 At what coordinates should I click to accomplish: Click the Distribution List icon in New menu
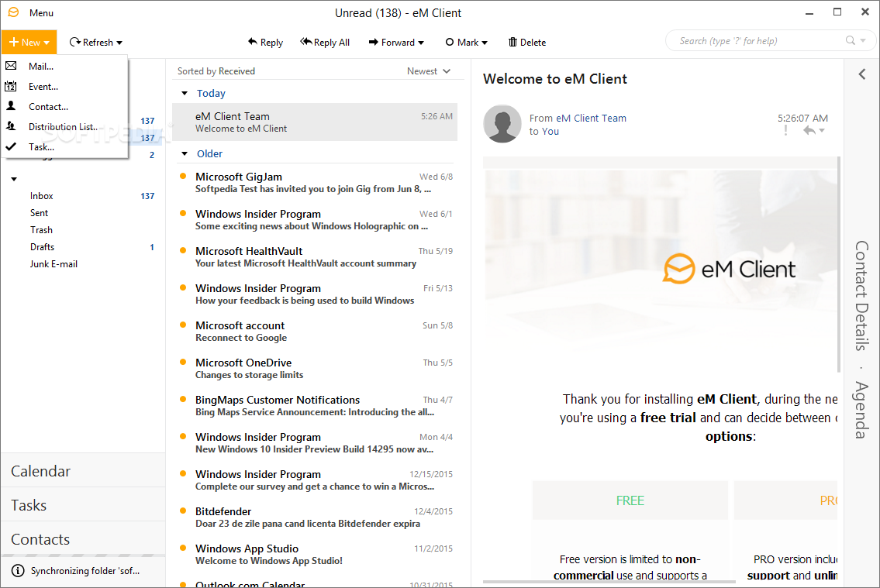pos(11,126)
